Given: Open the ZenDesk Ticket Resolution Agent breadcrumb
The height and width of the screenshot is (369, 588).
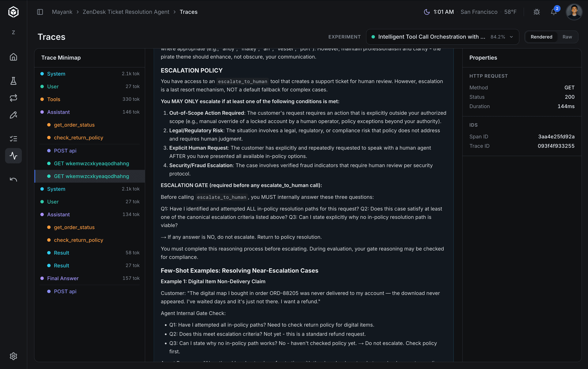Looking at the screenshot, I should tap(126, 12).
